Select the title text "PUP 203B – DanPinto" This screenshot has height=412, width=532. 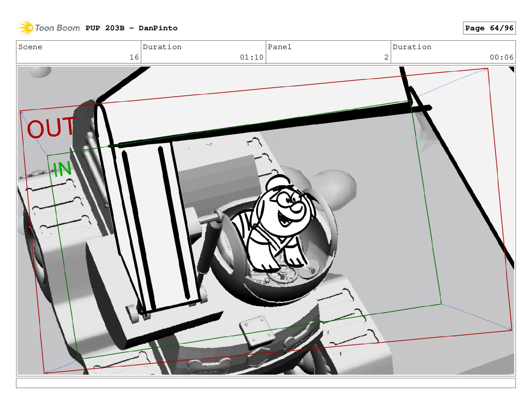131,28
